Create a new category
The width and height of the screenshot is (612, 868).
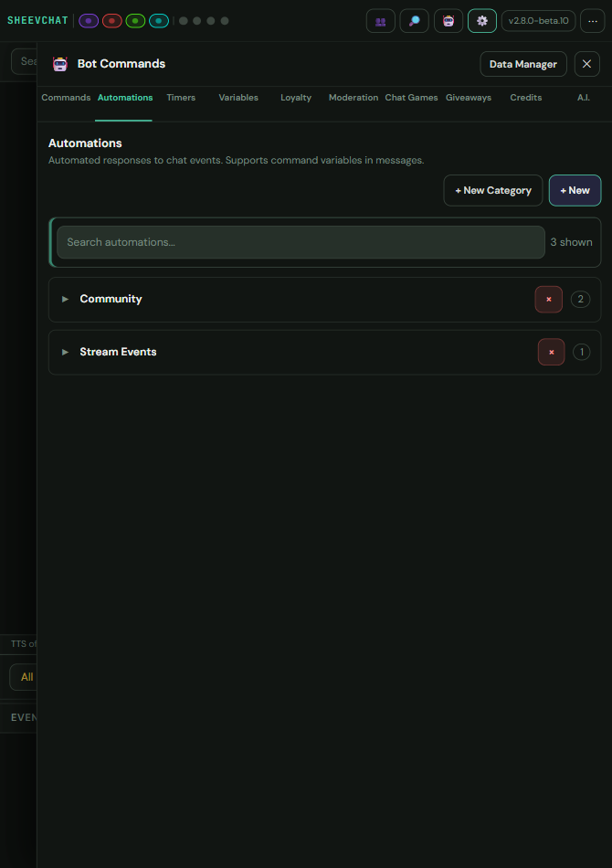[x=493, y=190]
